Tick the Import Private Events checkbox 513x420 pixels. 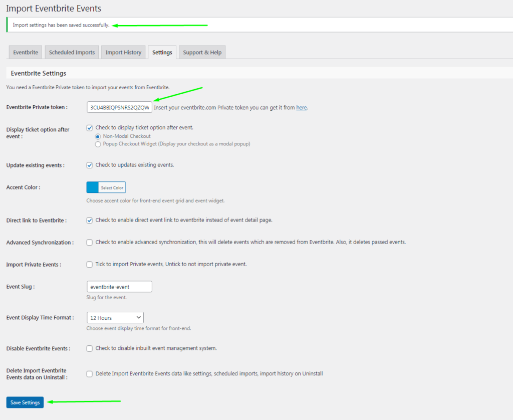(x=90, y=264)
